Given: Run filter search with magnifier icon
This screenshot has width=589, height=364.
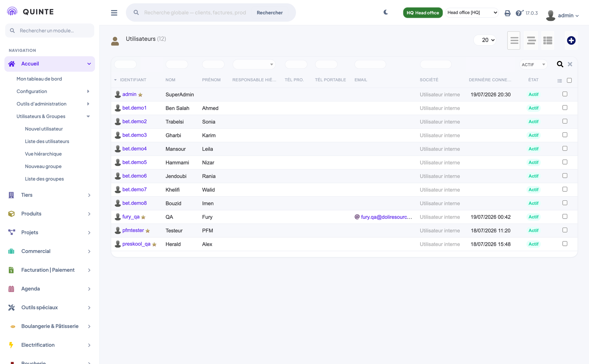Looking at the screenshot, I should point(560,64).
